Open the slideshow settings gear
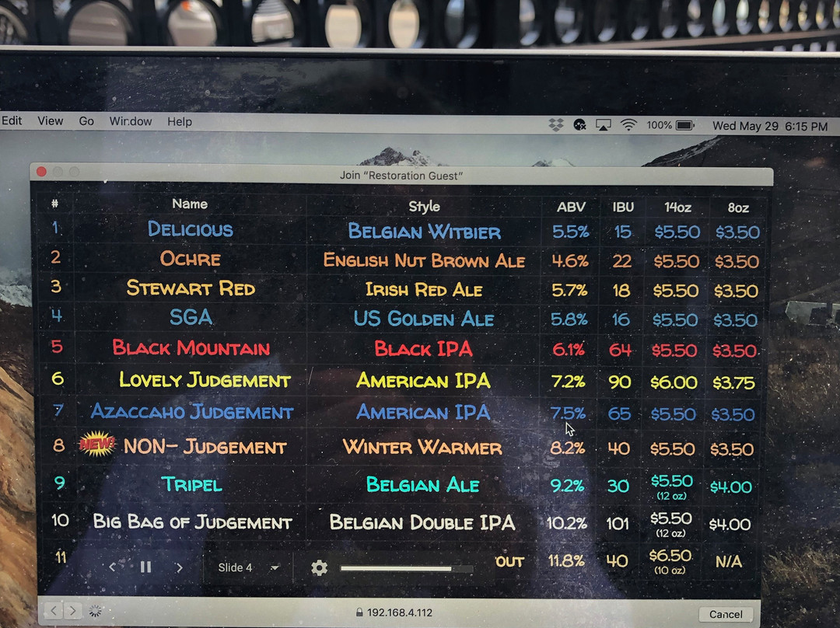This screenshot has height=628, width=840. [319, 568]
